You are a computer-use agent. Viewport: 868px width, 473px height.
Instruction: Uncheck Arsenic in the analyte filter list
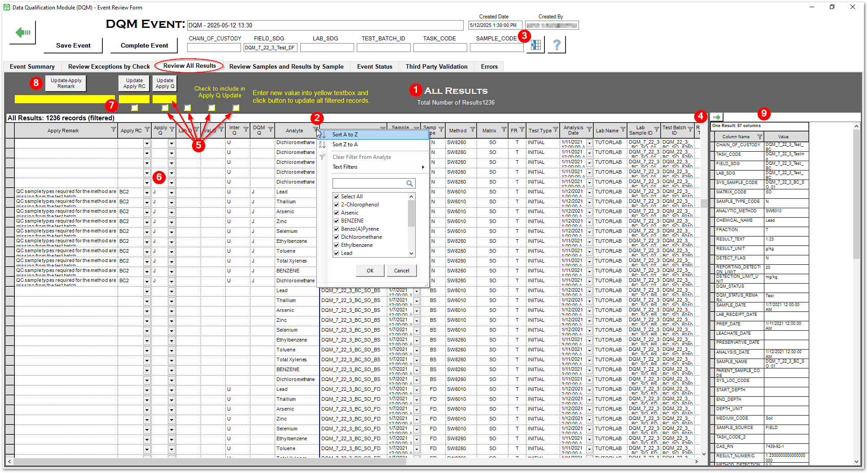click(337, 212)
